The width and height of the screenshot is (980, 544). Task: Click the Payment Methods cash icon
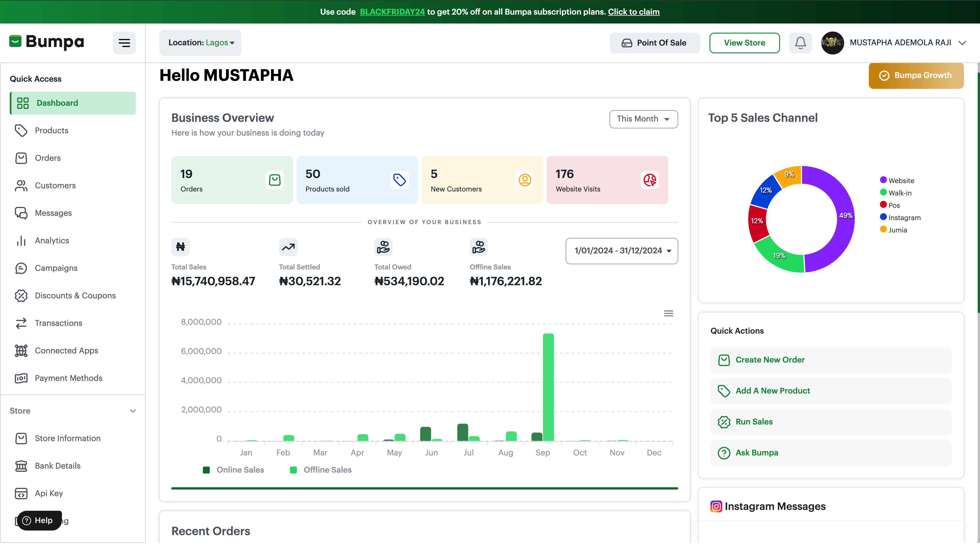click(21, 378)
